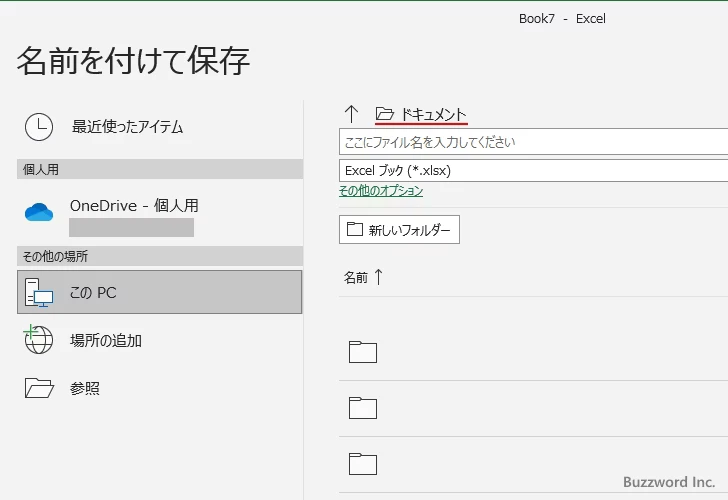
Task: Click the open folder icon beside 参照
Action: pyautogui.click(x=39, y=388)
